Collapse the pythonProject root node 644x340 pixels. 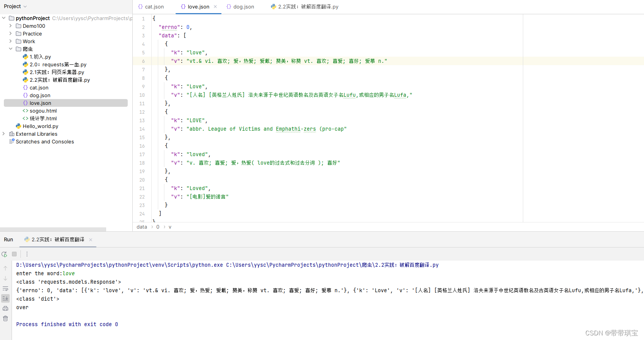click(x=4, y=18)
